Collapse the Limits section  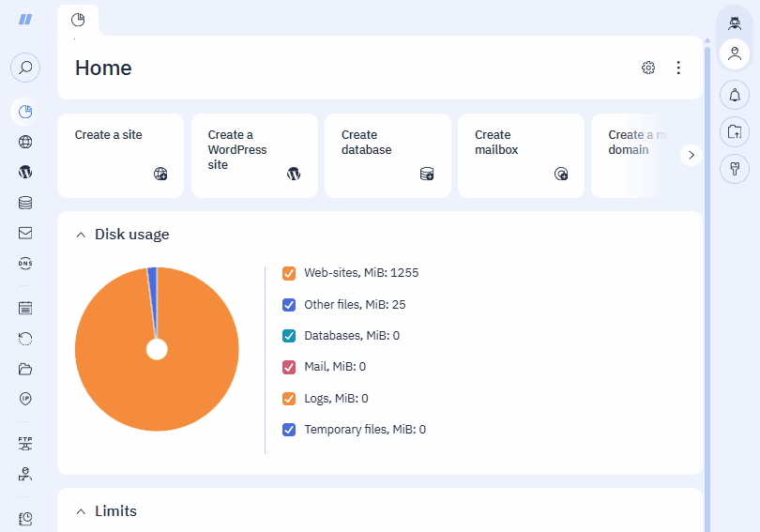(x=81, y=511)
